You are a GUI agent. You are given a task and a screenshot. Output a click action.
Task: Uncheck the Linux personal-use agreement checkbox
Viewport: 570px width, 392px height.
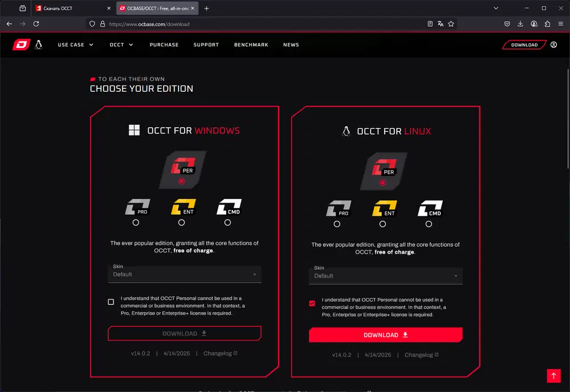tap(312, 303)
